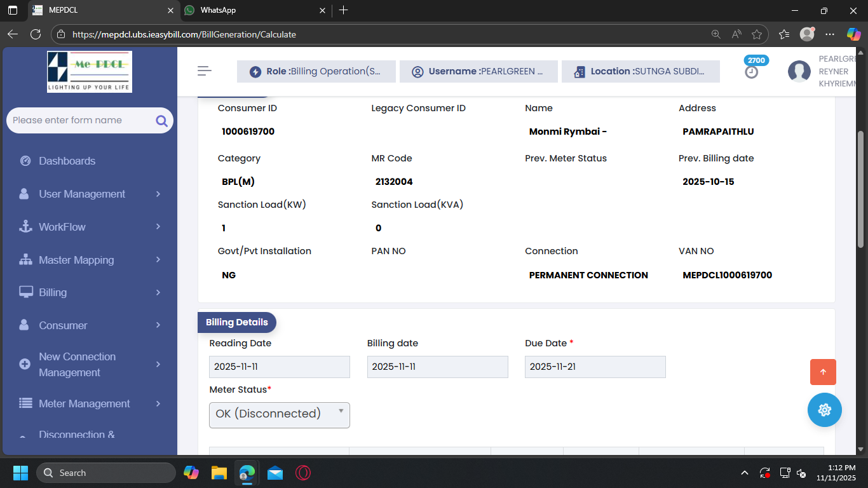Open the session timer clock icon

tap(752, 72)
